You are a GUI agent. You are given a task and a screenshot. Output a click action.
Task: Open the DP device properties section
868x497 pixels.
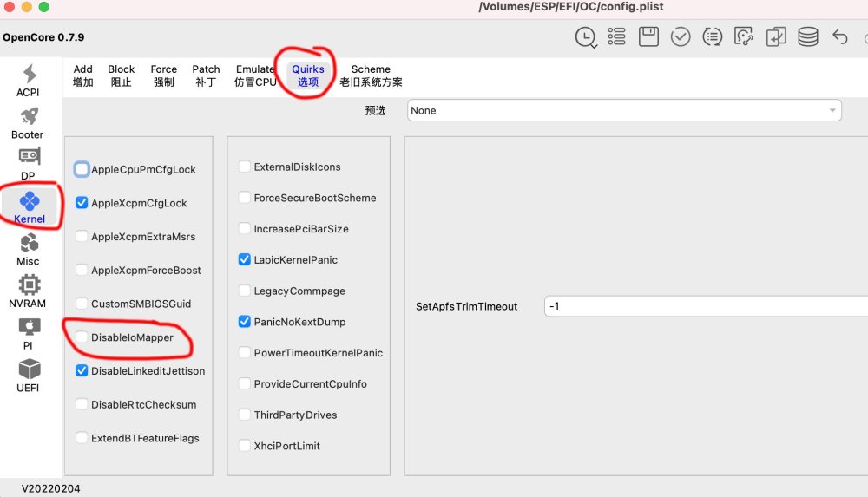pyautogui.click(x=29, y=165)
